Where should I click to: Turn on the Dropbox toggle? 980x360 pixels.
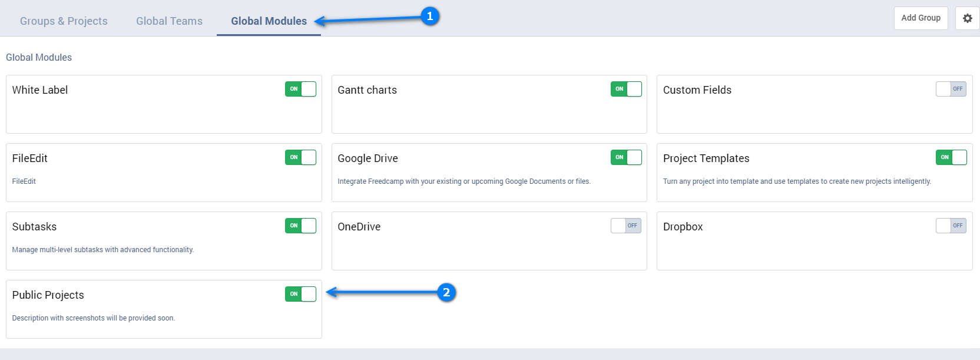[x=951, y=226]
